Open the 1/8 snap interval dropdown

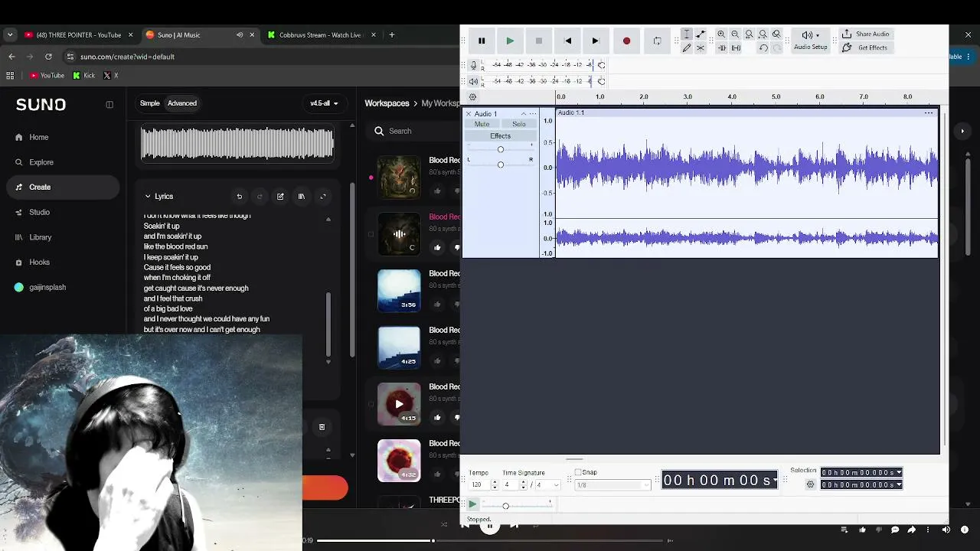612,485
